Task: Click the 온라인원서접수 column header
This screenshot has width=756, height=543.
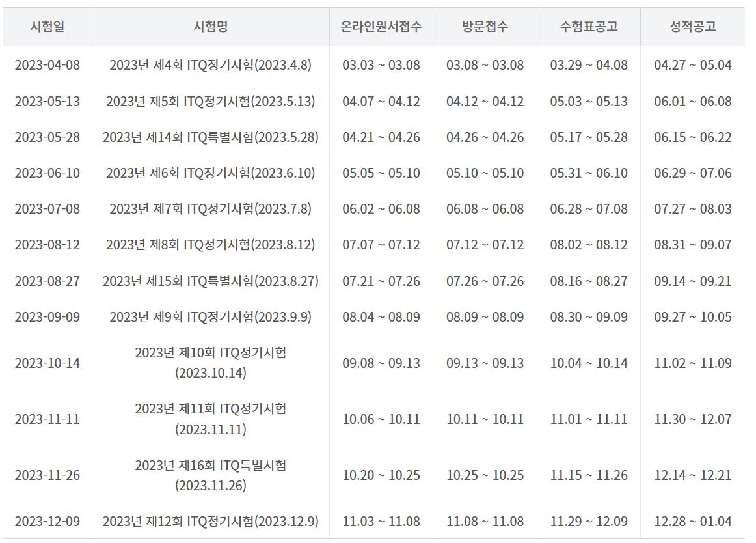Action: 381,26
